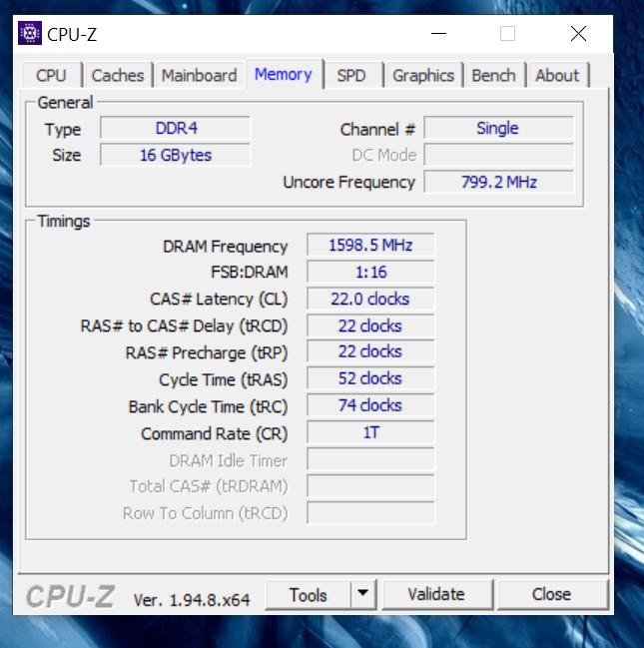Click the Channel # label
Image resolution: width=644 pixels, height=648 pixels.
(x=377, y=130)
